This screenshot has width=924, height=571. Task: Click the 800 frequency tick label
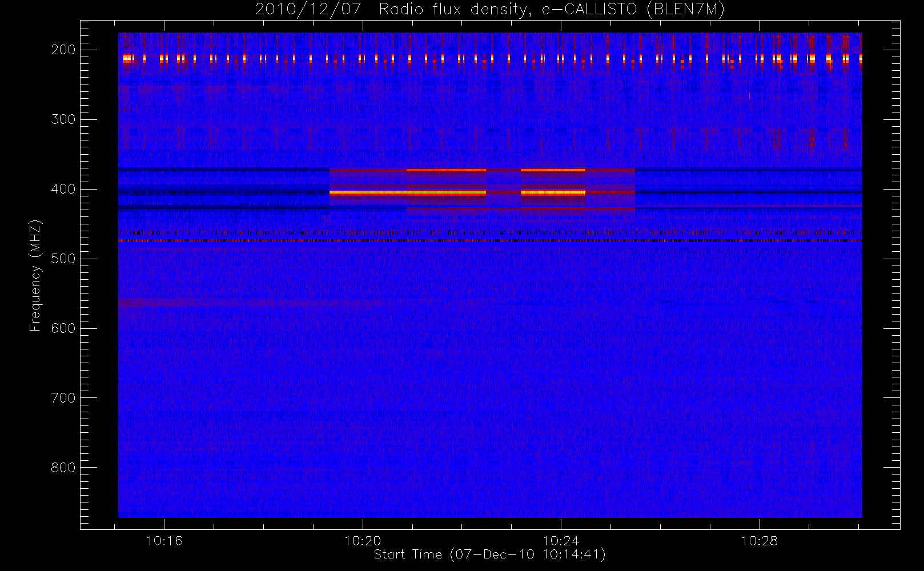(x=63, y=468)
